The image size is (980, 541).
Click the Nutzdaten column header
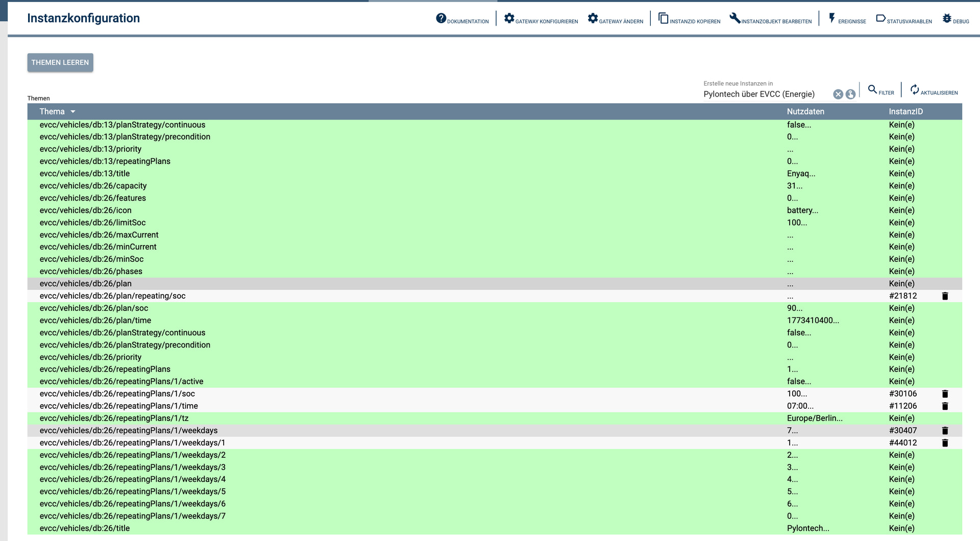805,112
